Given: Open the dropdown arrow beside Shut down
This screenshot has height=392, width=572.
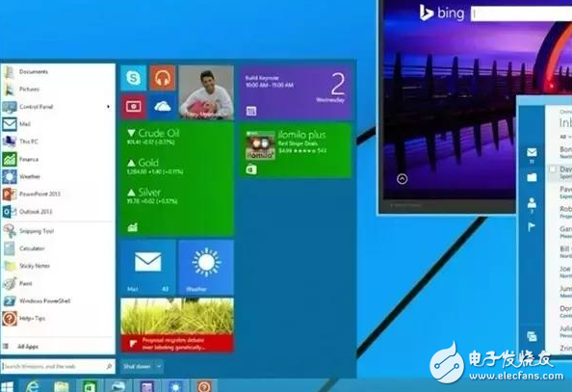Looking at the screenshot, I should (x=159, y=366).
